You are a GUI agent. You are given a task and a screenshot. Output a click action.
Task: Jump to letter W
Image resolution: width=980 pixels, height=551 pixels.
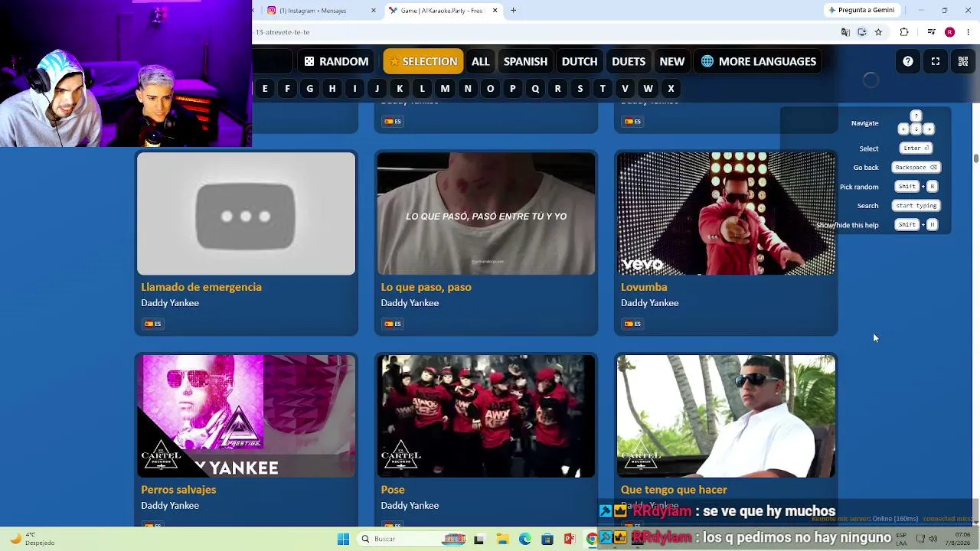648,89
